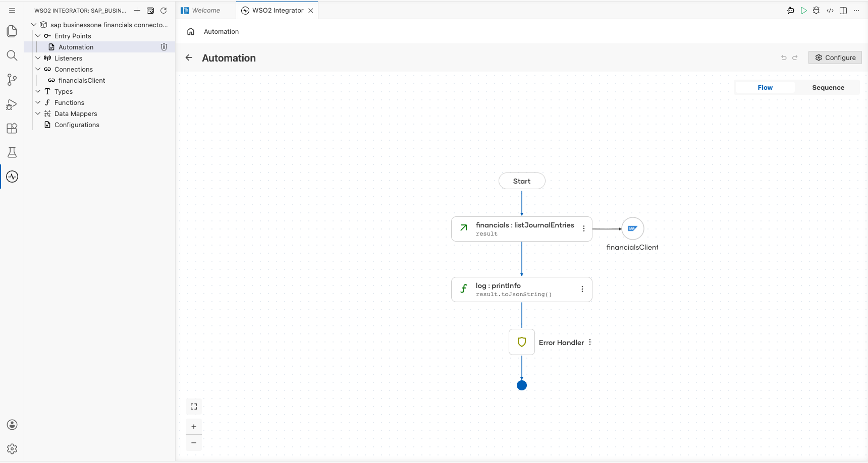Open the Accounts menu icon
Image resolution: width=868 pixels, height=463 pixels.
point(12,425)
